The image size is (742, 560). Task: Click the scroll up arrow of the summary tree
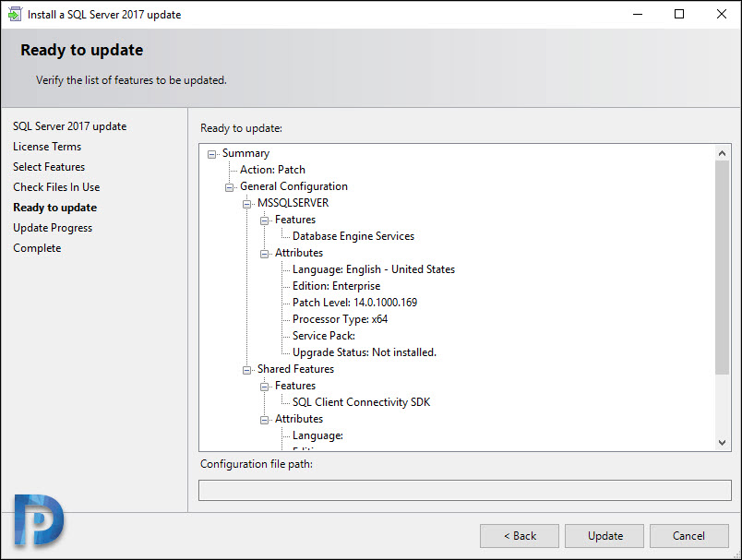[x=722, y=153]
